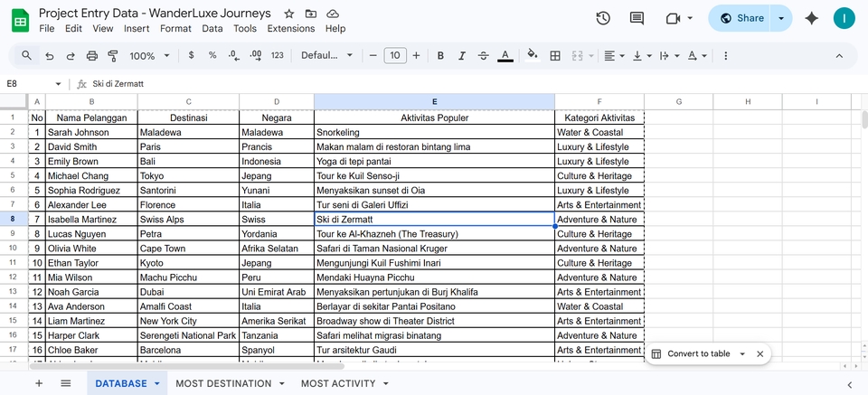Collapse the menus with chevron up

point(839,55)
